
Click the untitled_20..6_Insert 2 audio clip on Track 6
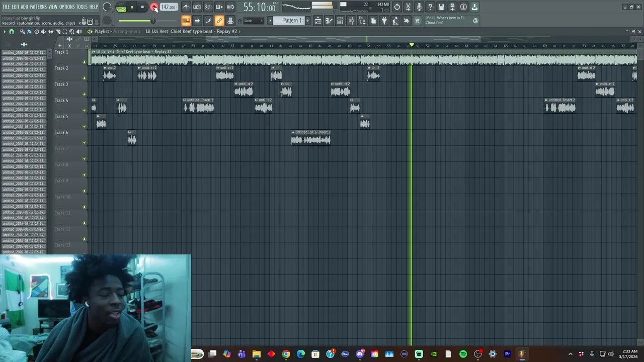click(310, 138)
